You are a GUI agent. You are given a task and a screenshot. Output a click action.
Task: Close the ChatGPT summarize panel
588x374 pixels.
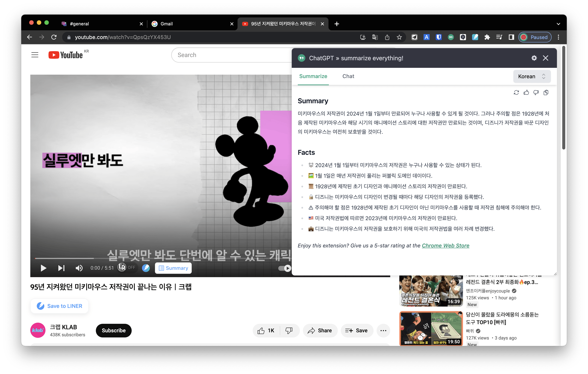(546, 58)
